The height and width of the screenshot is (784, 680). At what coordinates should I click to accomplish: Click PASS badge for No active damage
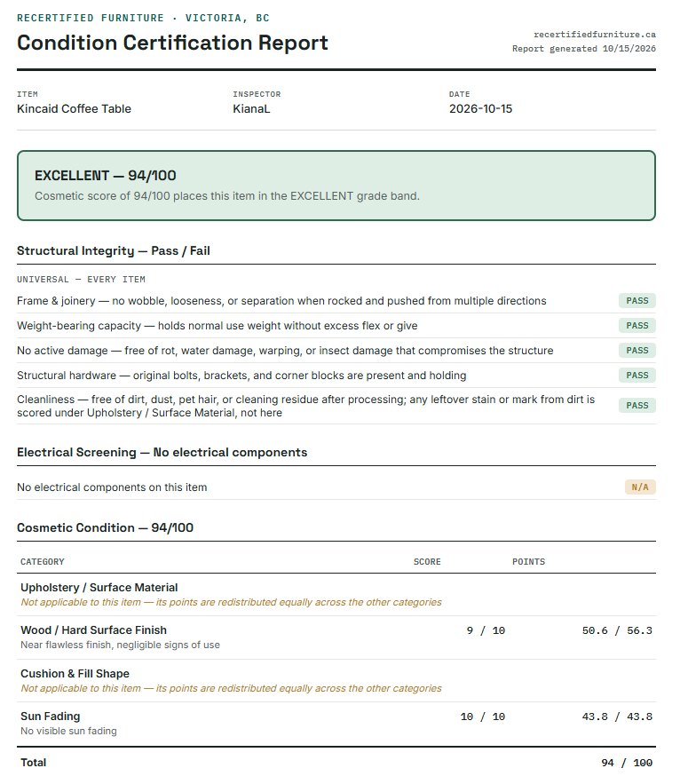click(637, 351)
